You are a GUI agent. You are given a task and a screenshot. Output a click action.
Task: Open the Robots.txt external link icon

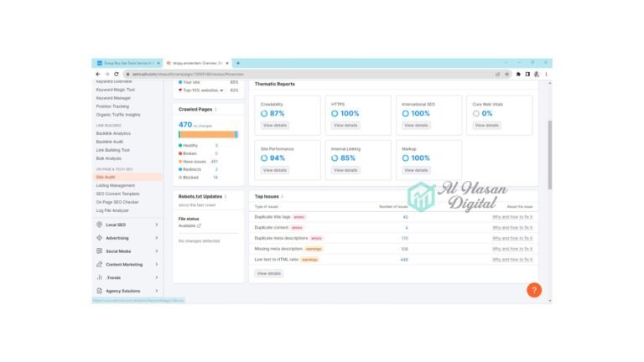click(x=199, y=225)
